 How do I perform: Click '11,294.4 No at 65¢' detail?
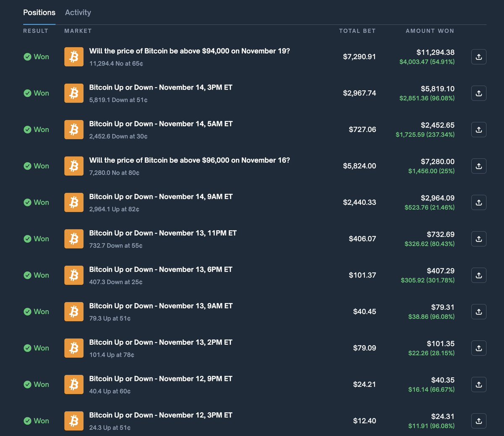(x=116, y=63)
